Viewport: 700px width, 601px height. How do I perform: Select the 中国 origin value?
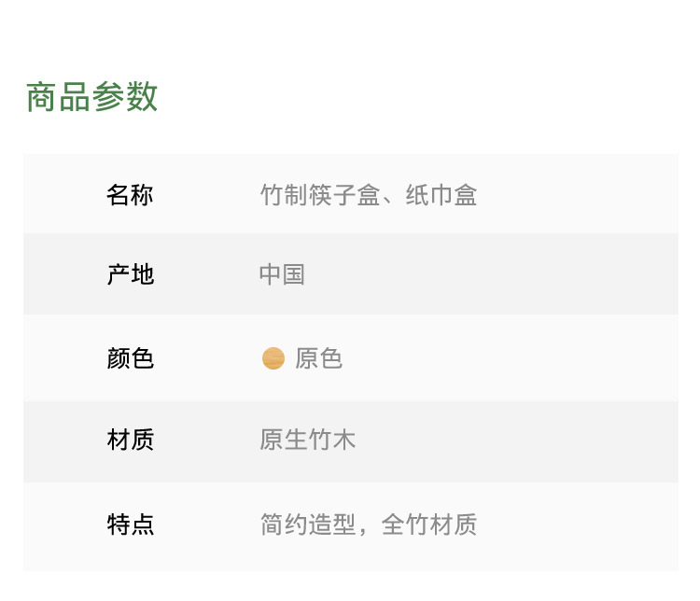(282, 274)
